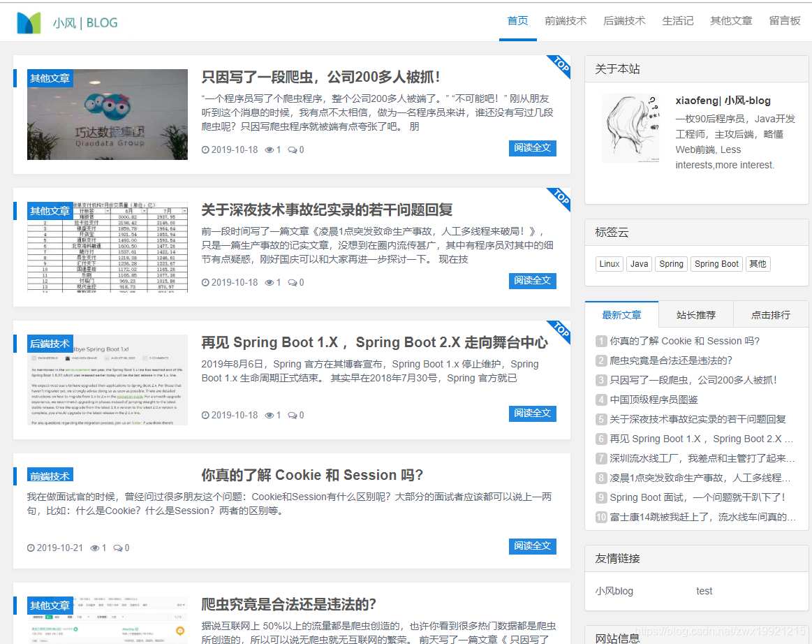Switch to the 最新文章 tab
The width and height of the screenshot is (812, 644).
pos(621,314)
